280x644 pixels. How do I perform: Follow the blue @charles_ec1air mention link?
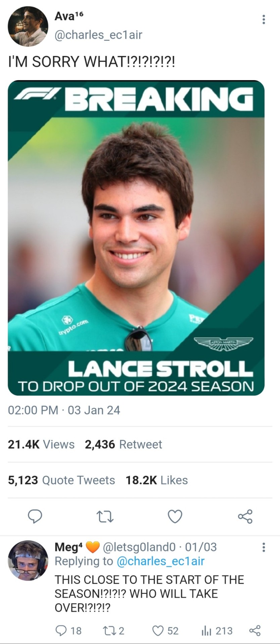tap(160, 561)
